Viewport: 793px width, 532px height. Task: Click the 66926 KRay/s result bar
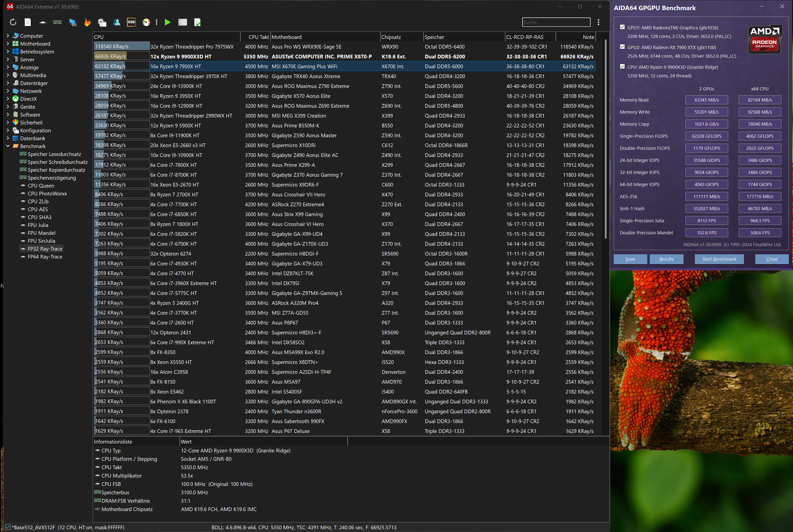(x=122, y=56)
